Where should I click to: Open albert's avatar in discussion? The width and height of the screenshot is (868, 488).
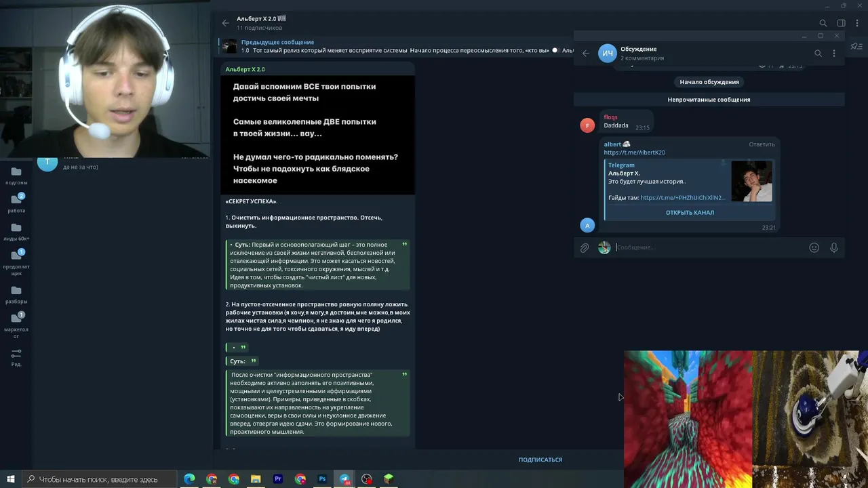pos(587,225)
